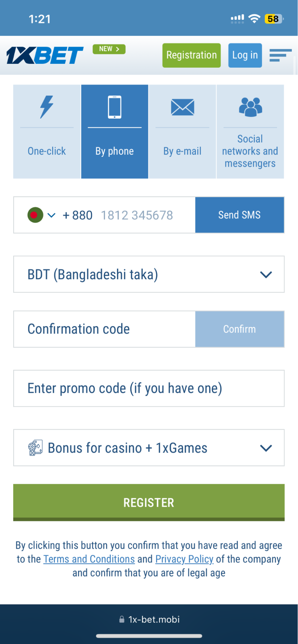Screen dimensions: 298x644
Task: Select the One-click registration tab
Action: 47,151
